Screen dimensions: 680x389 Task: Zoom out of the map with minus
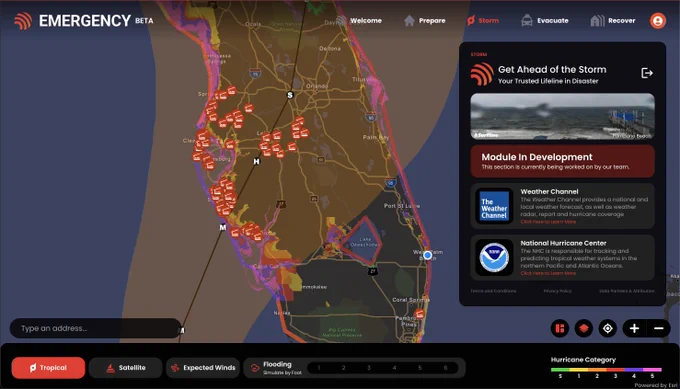[x=658, y=329]
